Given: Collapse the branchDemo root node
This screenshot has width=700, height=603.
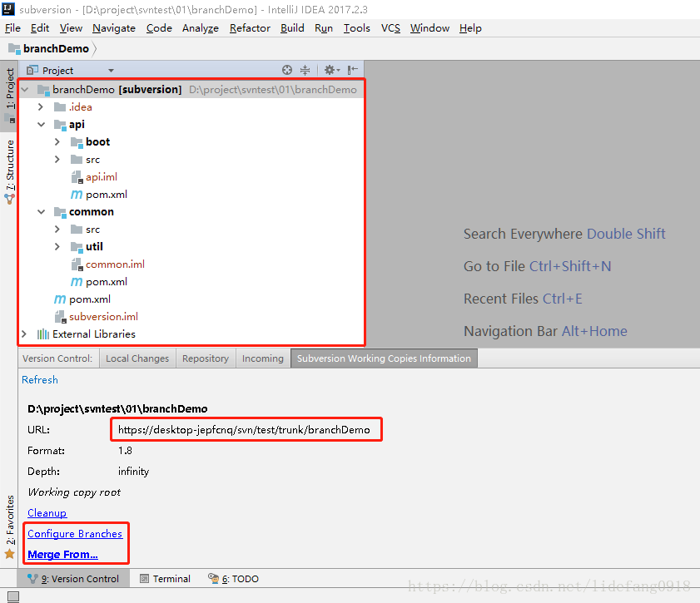Looking at the screenshot, I should [25, 90].
